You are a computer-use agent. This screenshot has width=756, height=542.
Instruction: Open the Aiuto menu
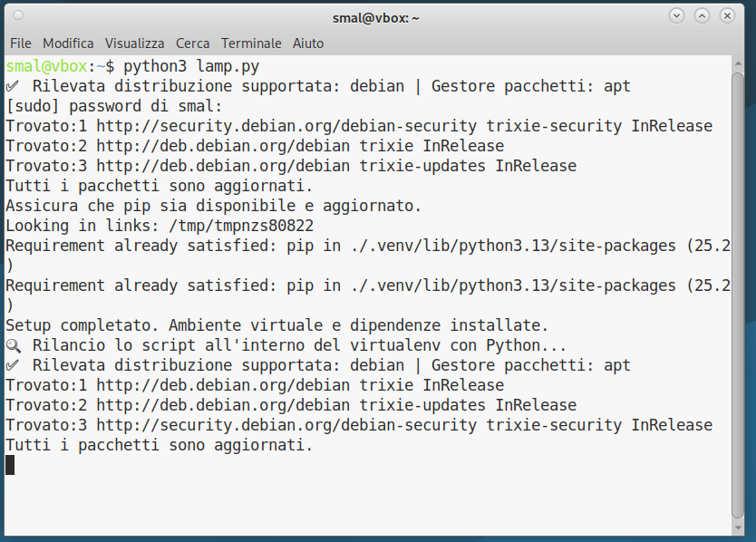[x=308, y=43]
